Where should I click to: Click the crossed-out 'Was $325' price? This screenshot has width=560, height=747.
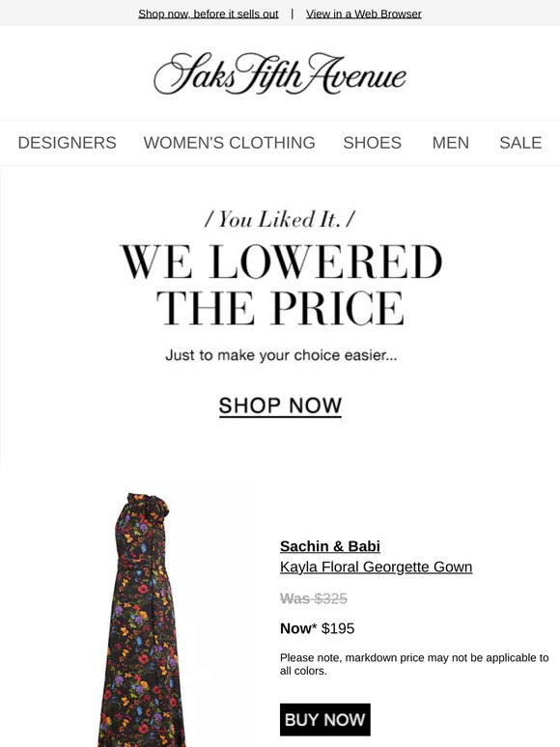[x=314, y=598]
